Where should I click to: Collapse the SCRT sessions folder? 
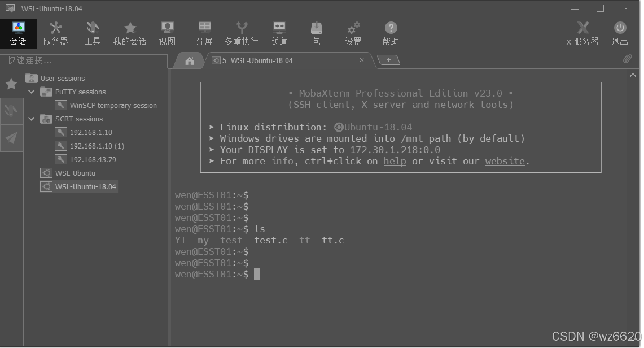coord(31,119)
